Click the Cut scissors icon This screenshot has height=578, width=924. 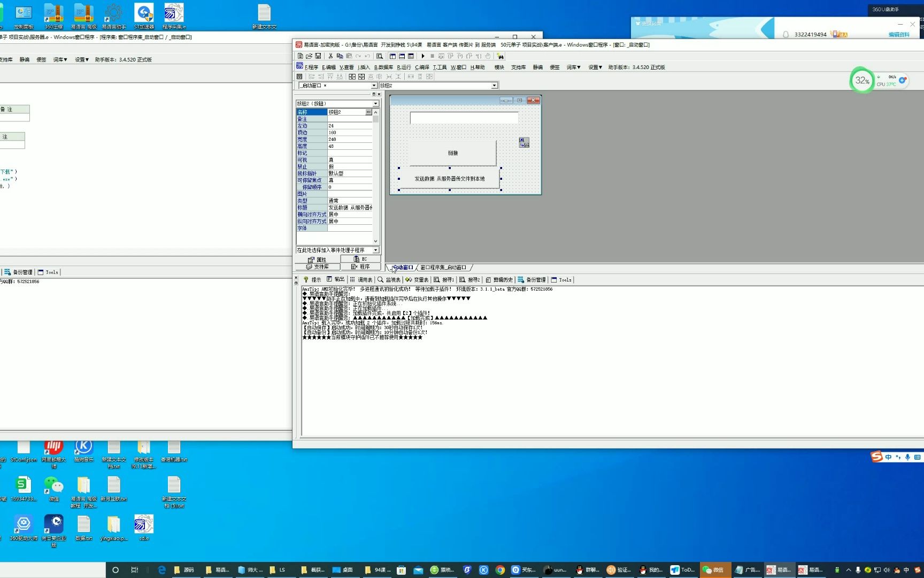point(330,56)
